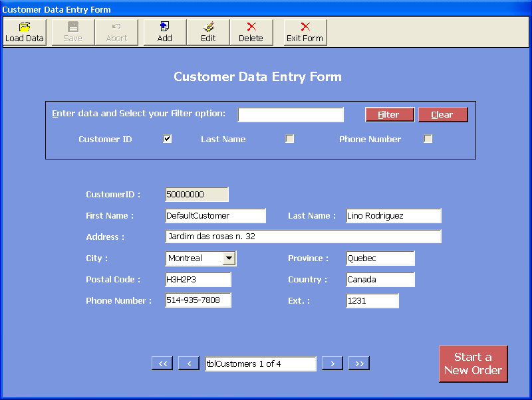Click the CustomerID field 50000000
532x400 pixels.
click(197, 195)
